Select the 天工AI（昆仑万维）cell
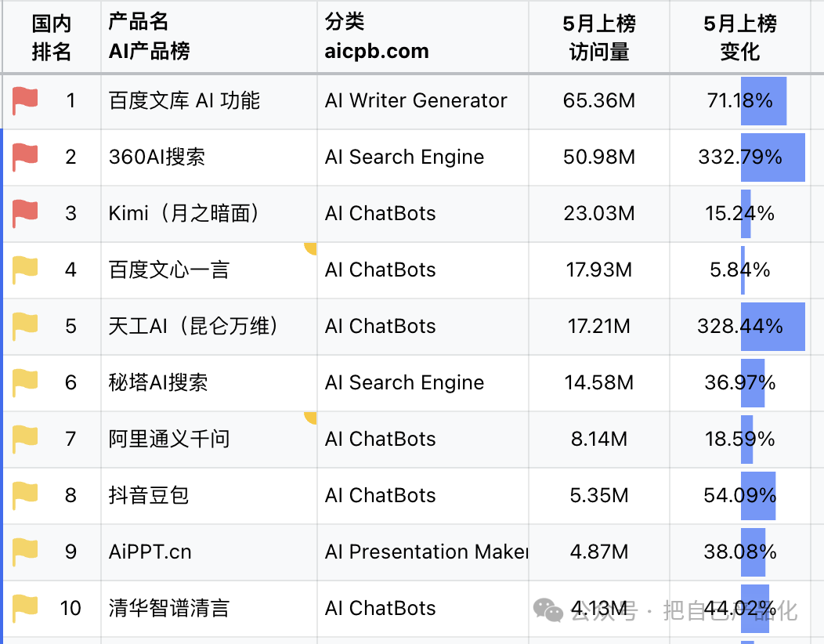Screen dimensions: 824x644 [209, 327]
